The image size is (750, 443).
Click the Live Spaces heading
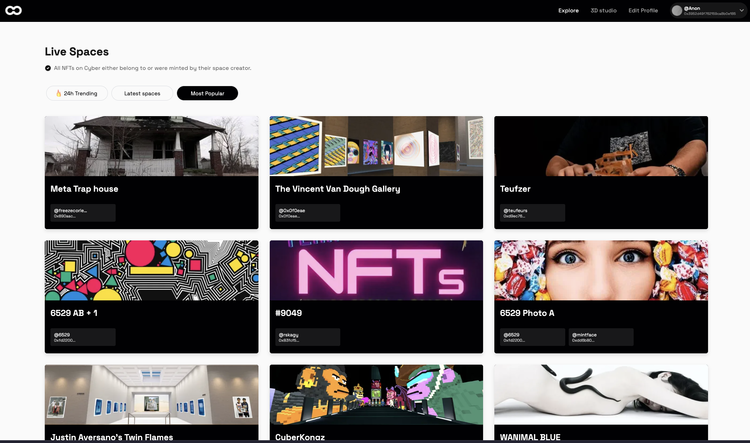tap(77, 52)
